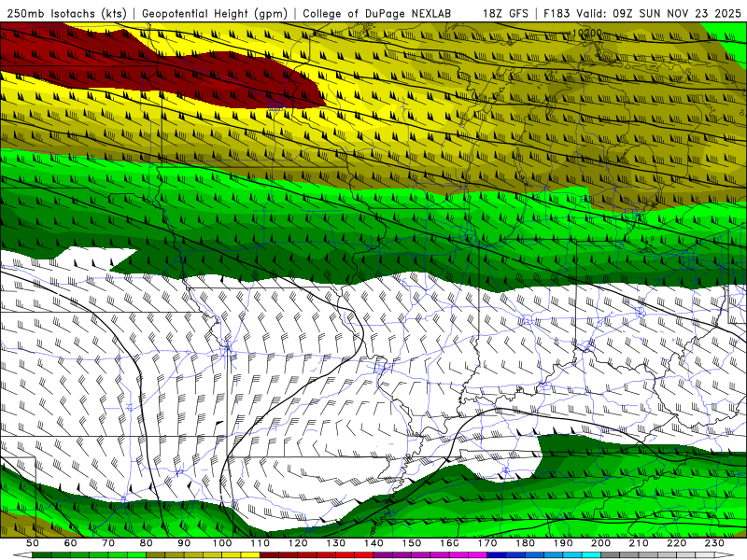Screen dimensions: 747x560
Task: Click the 'Valid: 09Z SUN NOV 23 2025' timestamp
Action: 659,13
